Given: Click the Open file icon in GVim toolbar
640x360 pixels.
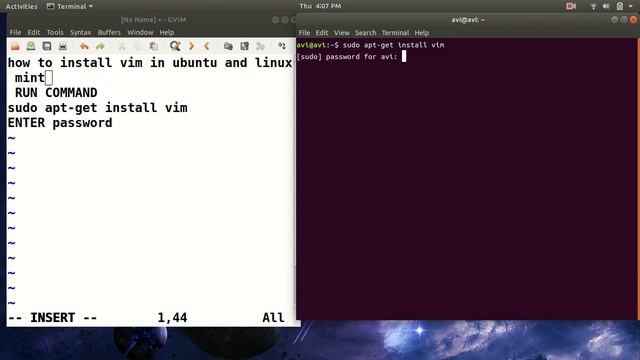Looking at the screenshot, I should tap(15, 46).
